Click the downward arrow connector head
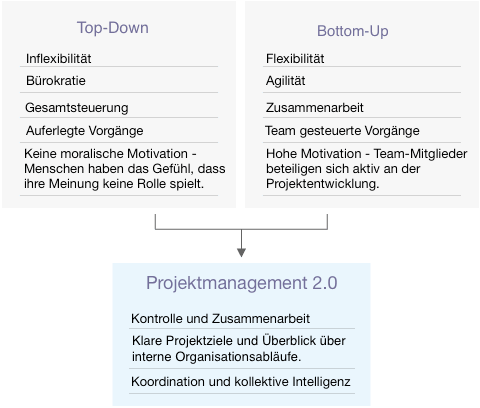Screen dimensions: 480x408 241,252
